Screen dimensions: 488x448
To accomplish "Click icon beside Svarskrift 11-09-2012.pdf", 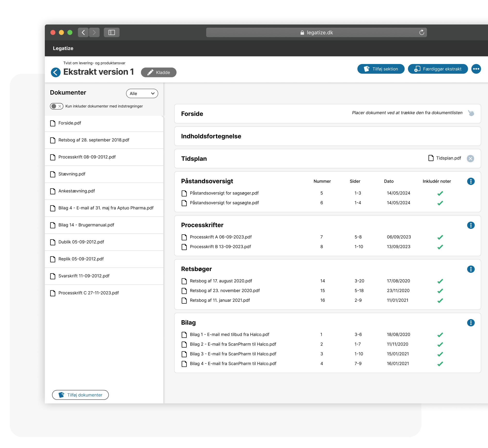I will [53, 276].
